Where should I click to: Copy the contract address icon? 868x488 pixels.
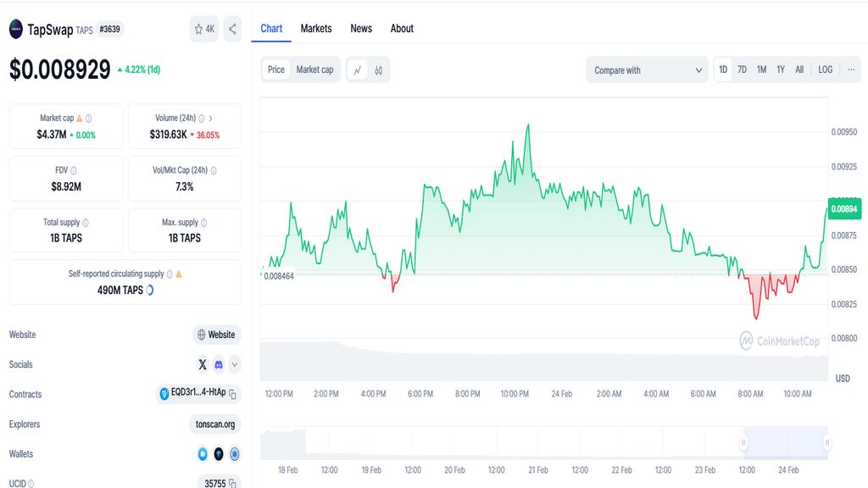coord(232,395)
